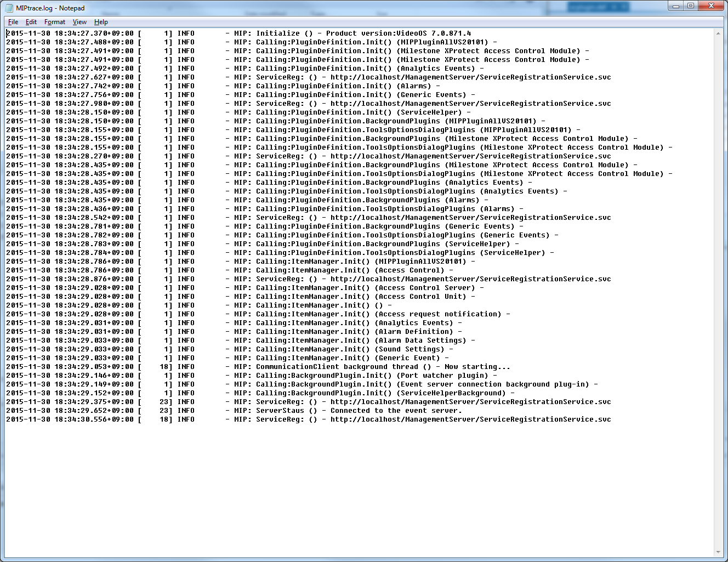This screenshot has height=562, width=728.
Task: Maximize the Notepad window
Action: point(691,6)
